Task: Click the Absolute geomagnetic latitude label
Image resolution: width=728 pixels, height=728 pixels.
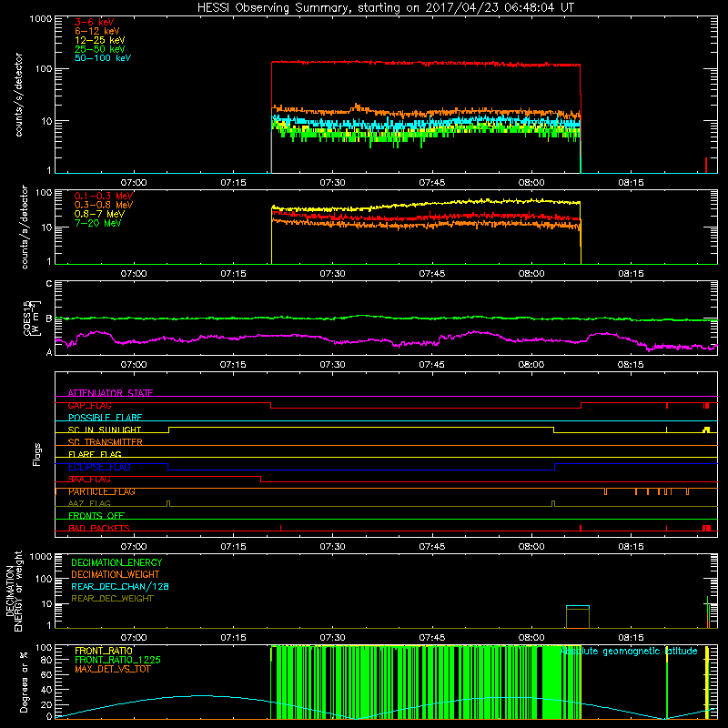Action: 629,651
